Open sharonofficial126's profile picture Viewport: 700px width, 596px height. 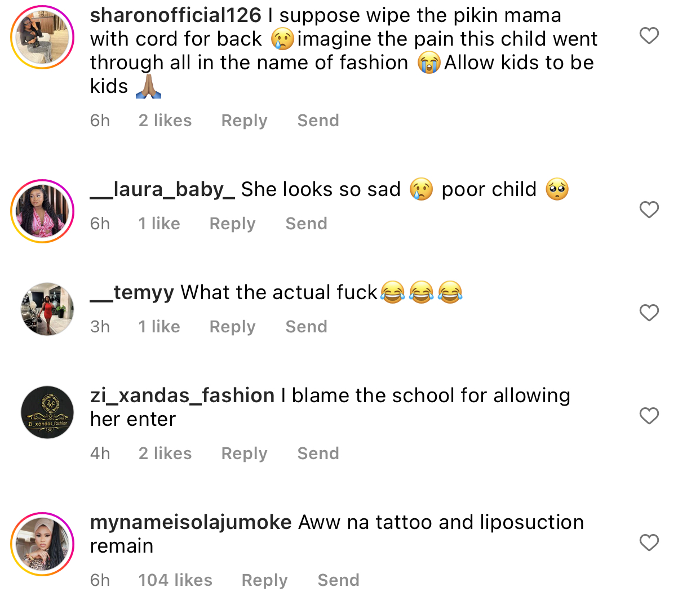point(43,37)
